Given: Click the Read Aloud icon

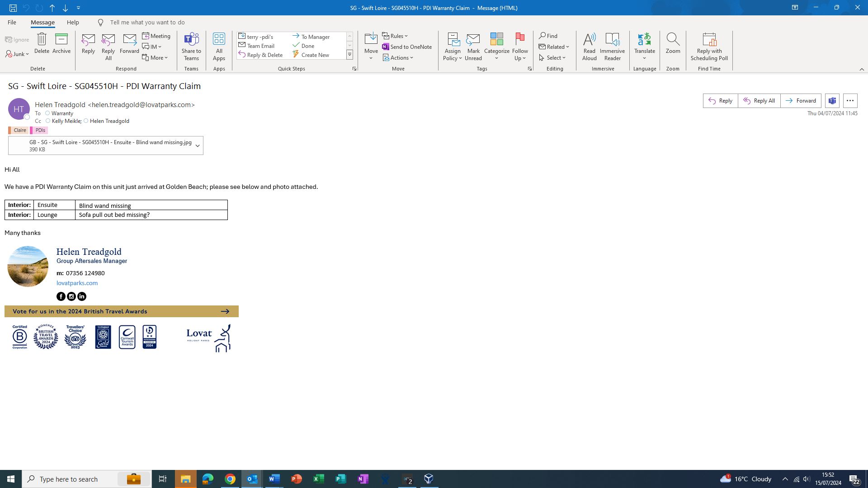Looking at the screenshot, I should tap(589, 40).
